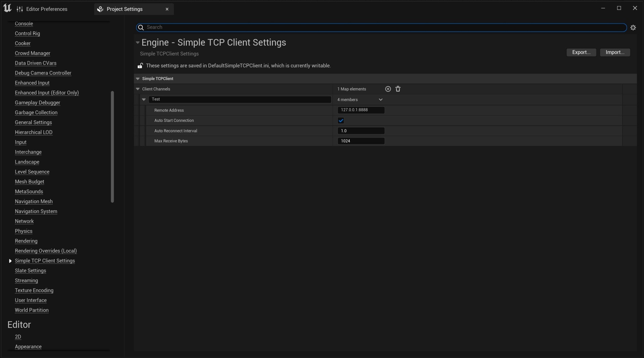Disable Auto Start Connection checkbox

coord(341,121)
